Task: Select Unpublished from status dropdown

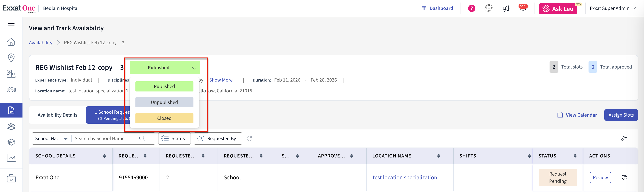Action: [164, 102]
